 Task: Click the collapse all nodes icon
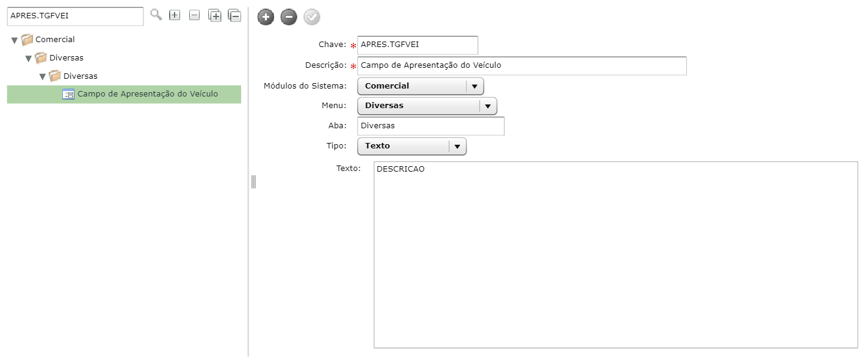pos(234,16)
